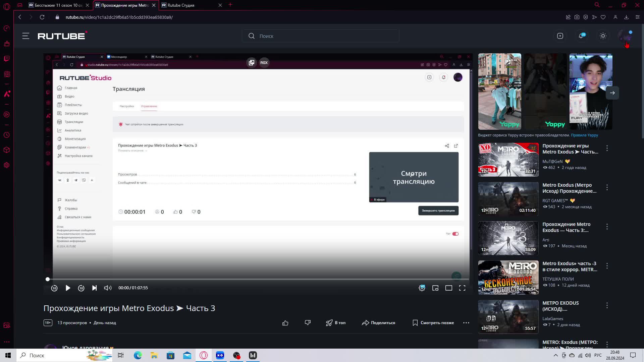
Task: Click the video progress bar
Action: [x=258, y=279]
